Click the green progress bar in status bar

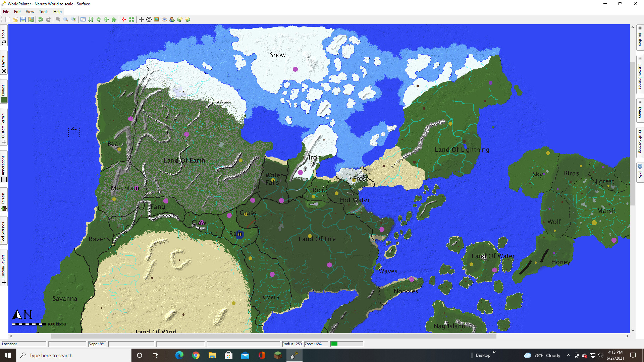click(x=334, y=344)
